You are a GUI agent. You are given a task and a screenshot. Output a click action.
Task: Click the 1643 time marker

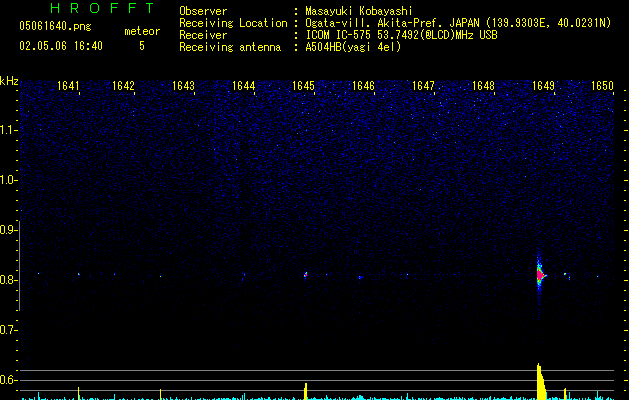pos(183,86)
